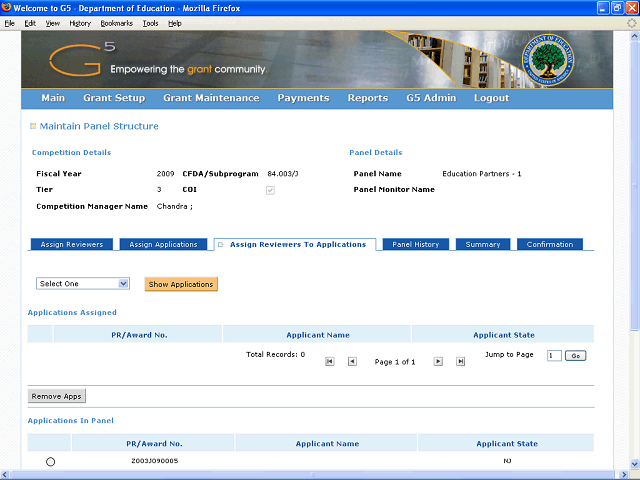Click vertical scrollbar up arrow
The width and height of the screenshot is (640, 480).
pyautogui.click(x=635, y=36)
